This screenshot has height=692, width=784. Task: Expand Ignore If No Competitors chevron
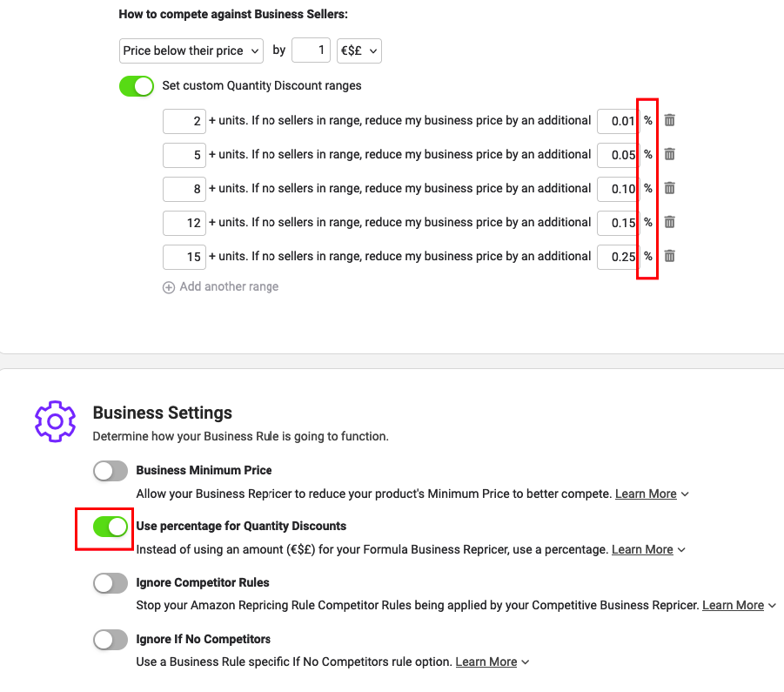tap(525, 662)
